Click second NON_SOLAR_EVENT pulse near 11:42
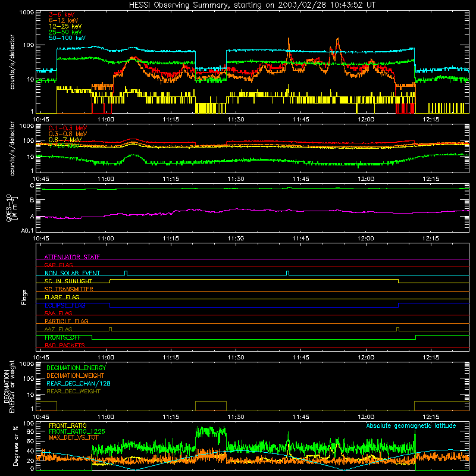The height and width of the screenshot is (476, 476). (288, 273)
